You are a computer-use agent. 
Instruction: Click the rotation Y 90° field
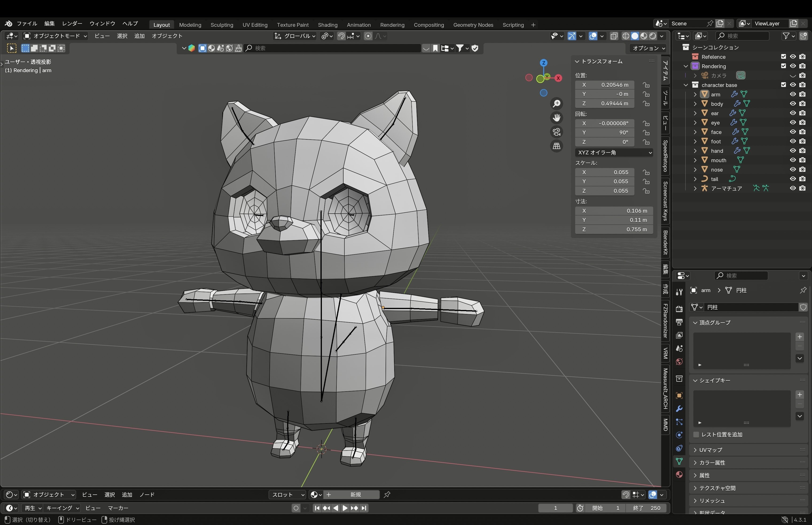tap(605, 133)
